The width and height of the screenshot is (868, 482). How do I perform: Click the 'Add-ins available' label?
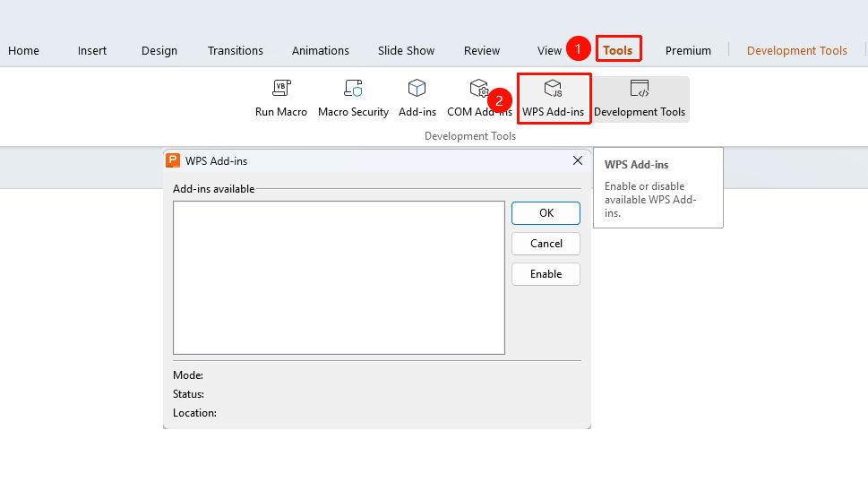[x=214, y=189]
